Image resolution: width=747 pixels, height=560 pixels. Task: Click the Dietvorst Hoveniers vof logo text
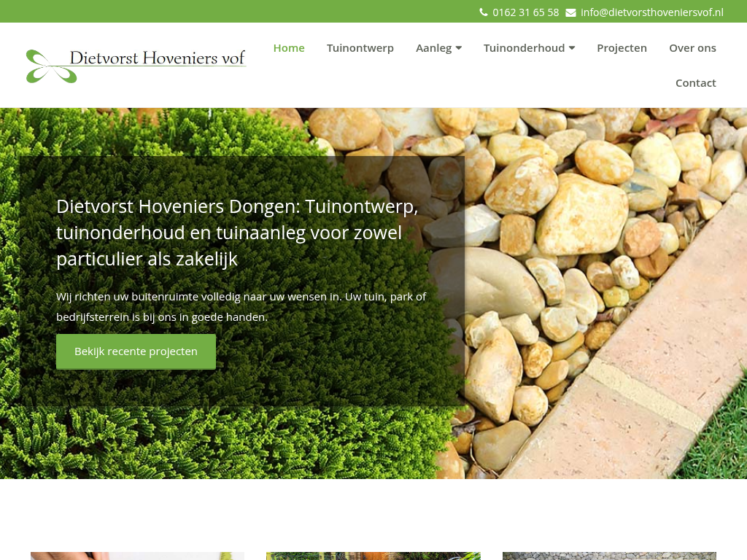coord(157,58)
